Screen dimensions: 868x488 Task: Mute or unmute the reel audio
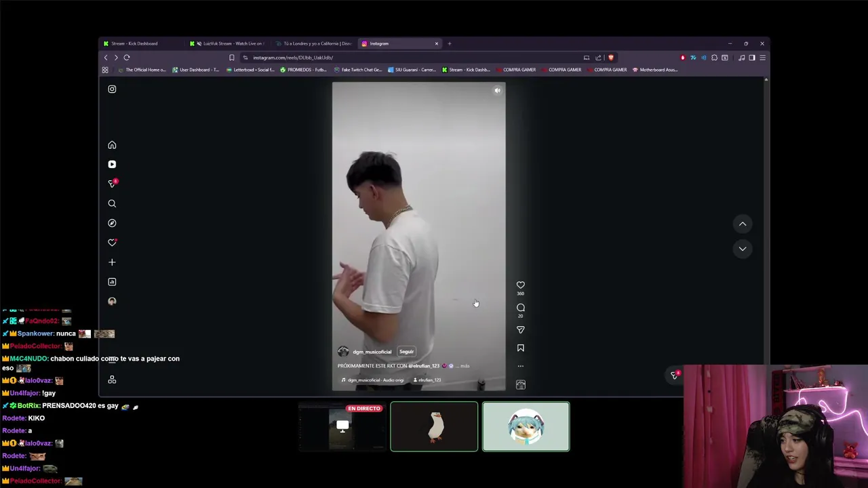pos(497,90)
